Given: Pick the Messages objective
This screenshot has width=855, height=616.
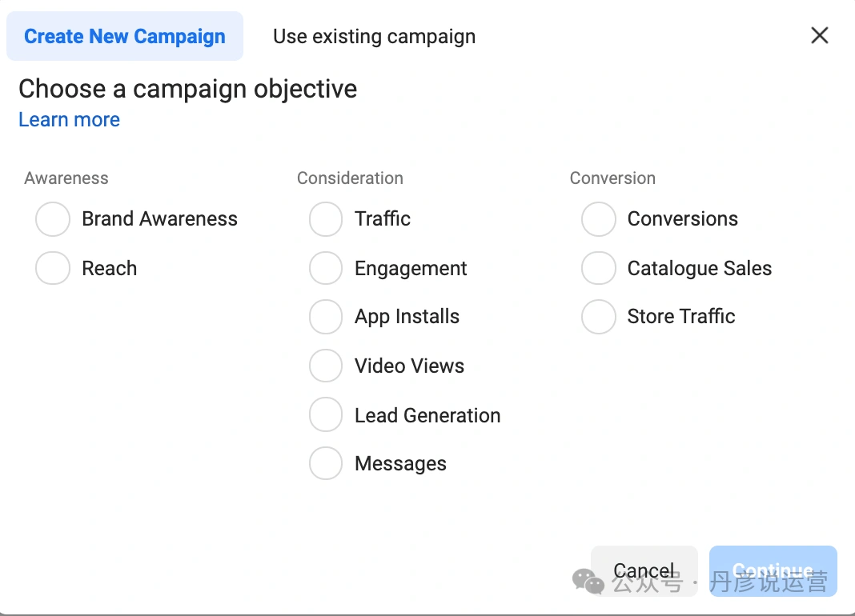Looking at the screenshot, I should pyautogui.click(x=326, y=463).
